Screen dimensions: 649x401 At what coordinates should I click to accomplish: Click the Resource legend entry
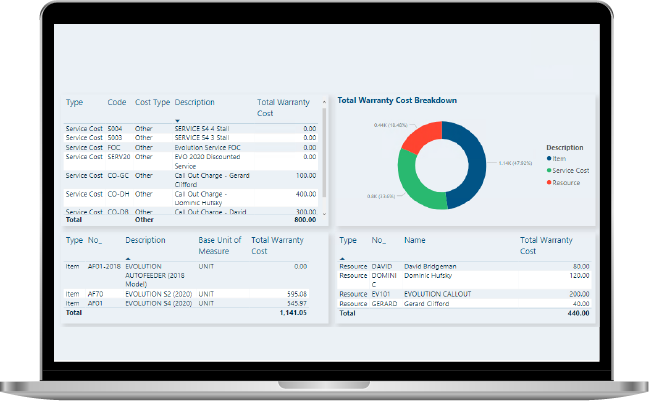563,182
